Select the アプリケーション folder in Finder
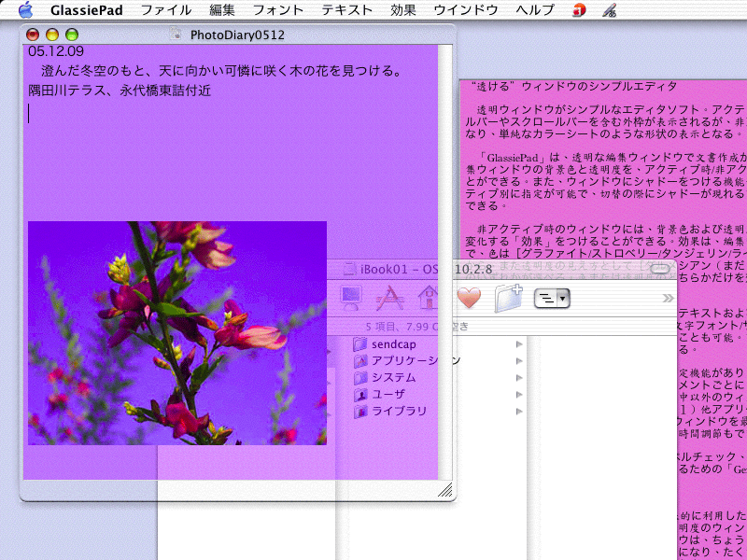 point(407,360)
